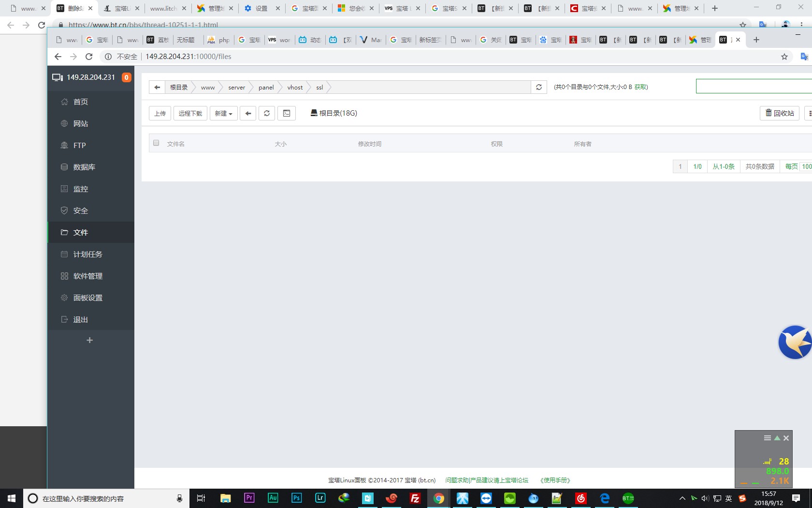Viewport: 812px width, 508px height.
Task: Click the toolbar refresh button
Action: tap(267, 113)
